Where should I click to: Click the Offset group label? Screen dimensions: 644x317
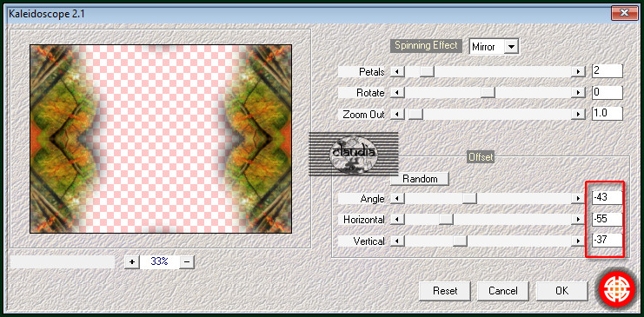(x=481, y=156)
